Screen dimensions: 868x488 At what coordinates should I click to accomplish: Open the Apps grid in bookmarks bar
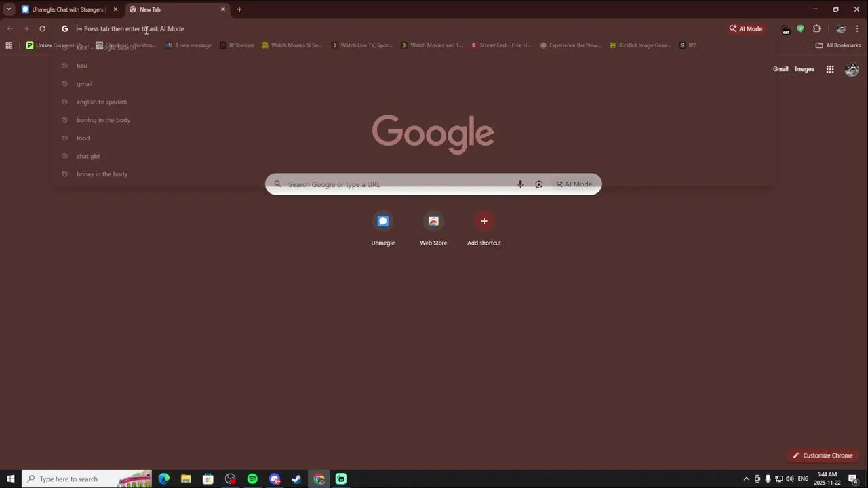[9, 45]
